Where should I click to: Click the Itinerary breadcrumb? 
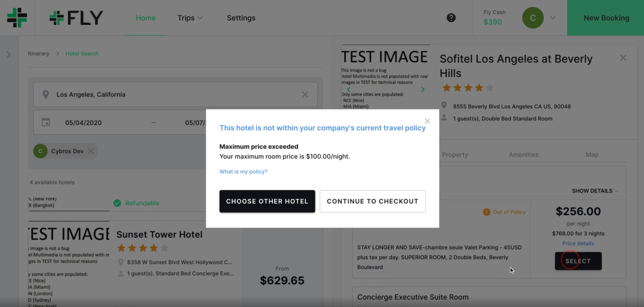[x=38, y=53]
